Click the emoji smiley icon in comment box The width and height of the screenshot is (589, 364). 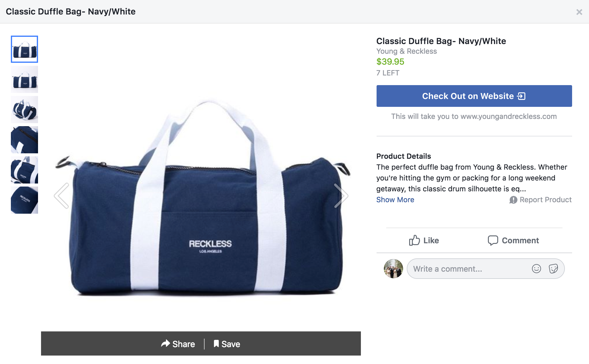click(536, 269)
